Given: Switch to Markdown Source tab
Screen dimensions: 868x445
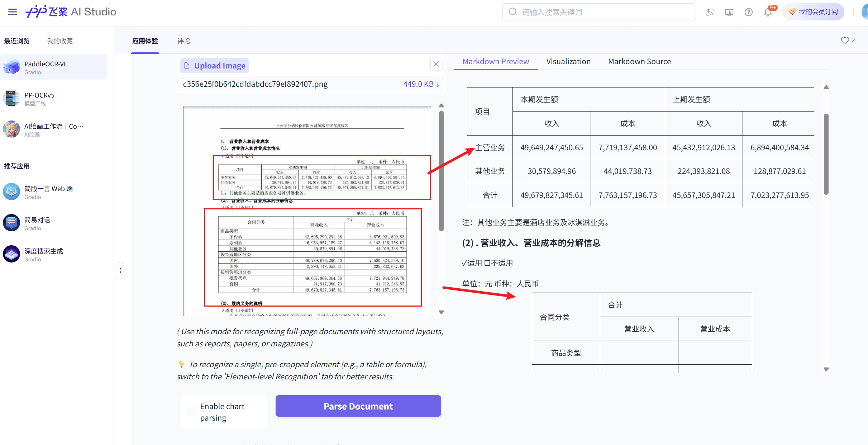Looking at the screenshot, I should [639, 61].
